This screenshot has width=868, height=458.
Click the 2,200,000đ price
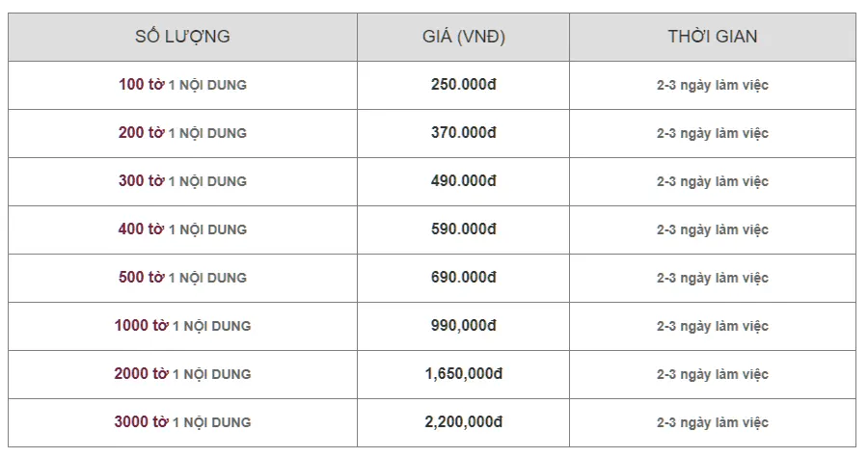pyautogui.click(x=463, y=422)
